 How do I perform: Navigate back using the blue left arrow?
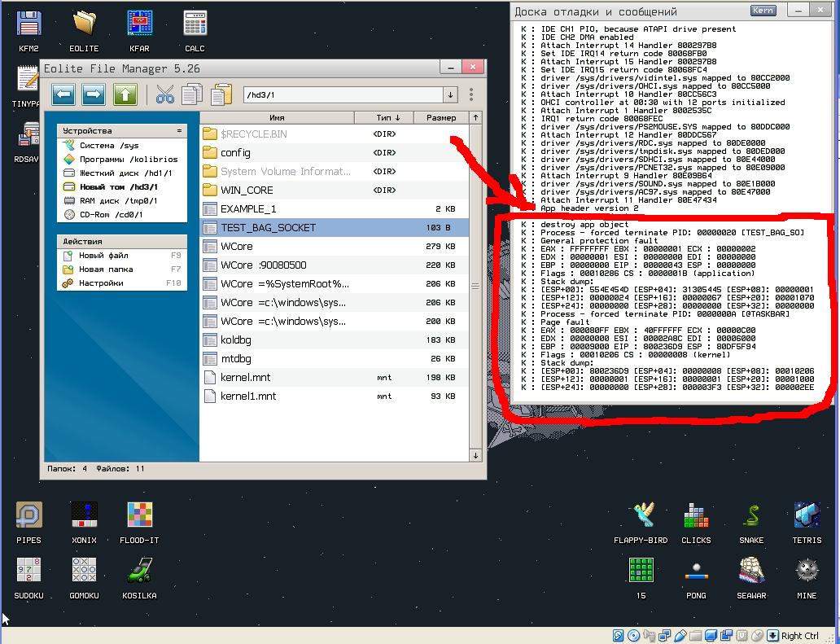point(63,94)
